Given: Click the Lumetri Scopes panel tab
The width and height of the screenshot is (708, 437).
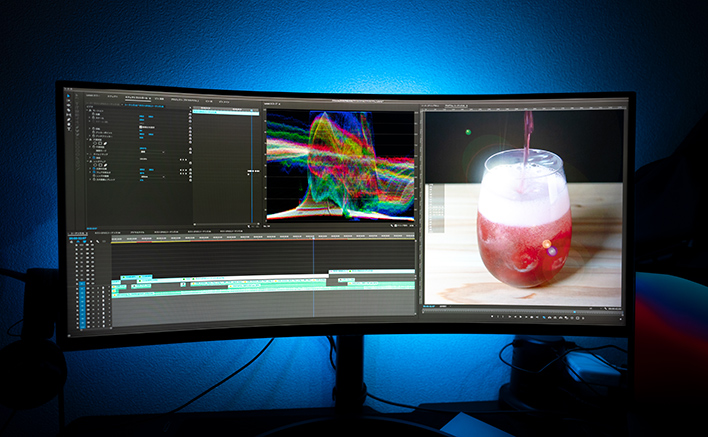Looking at the screenshot, I should click(x=271, y=103).
